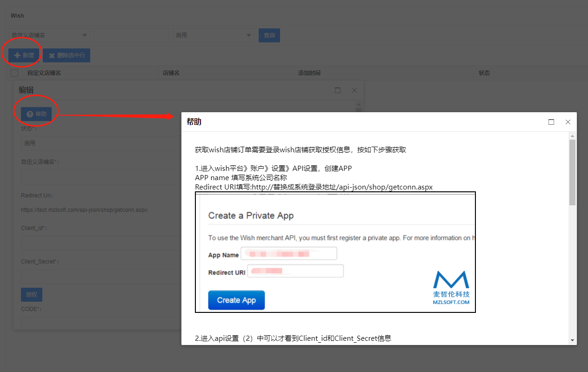Screen dimensions: 588x372
Task: Click the 帮助 help button in 编辑 dialog
Action: pyautogui.click(x=36, y=114)
